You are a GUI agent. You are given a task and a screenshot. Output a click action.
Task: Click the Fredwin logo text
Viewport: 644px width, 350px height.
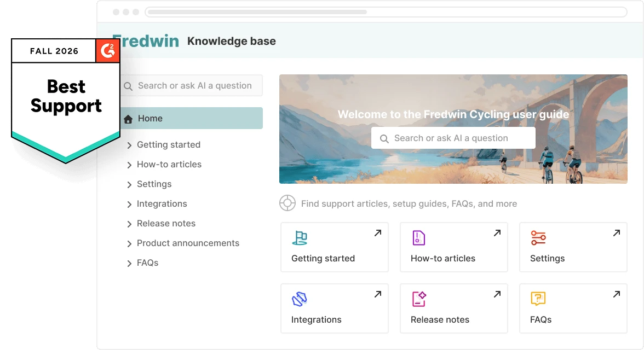pos(146,41)
